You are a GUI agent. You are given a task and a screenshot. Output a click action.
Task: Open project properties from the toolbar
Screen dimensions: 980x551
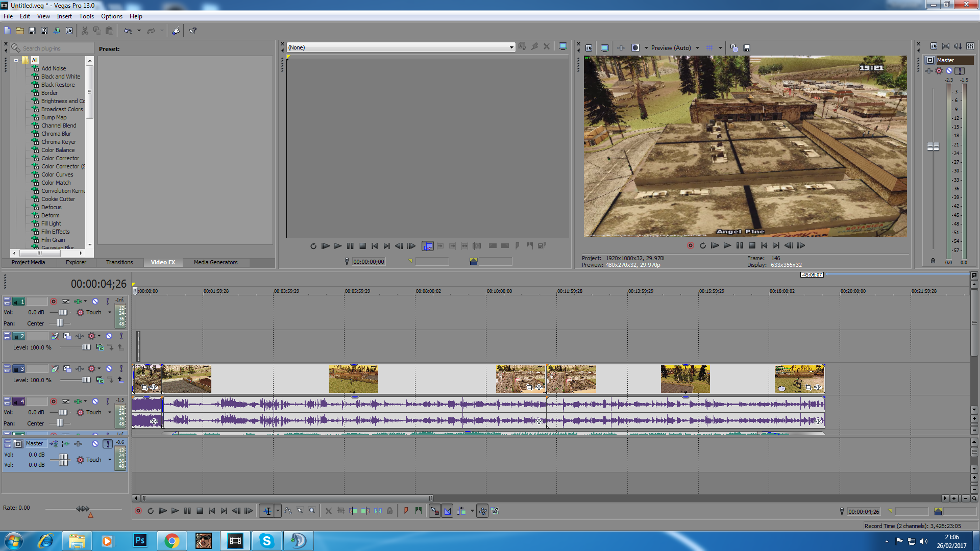point(69,31)
